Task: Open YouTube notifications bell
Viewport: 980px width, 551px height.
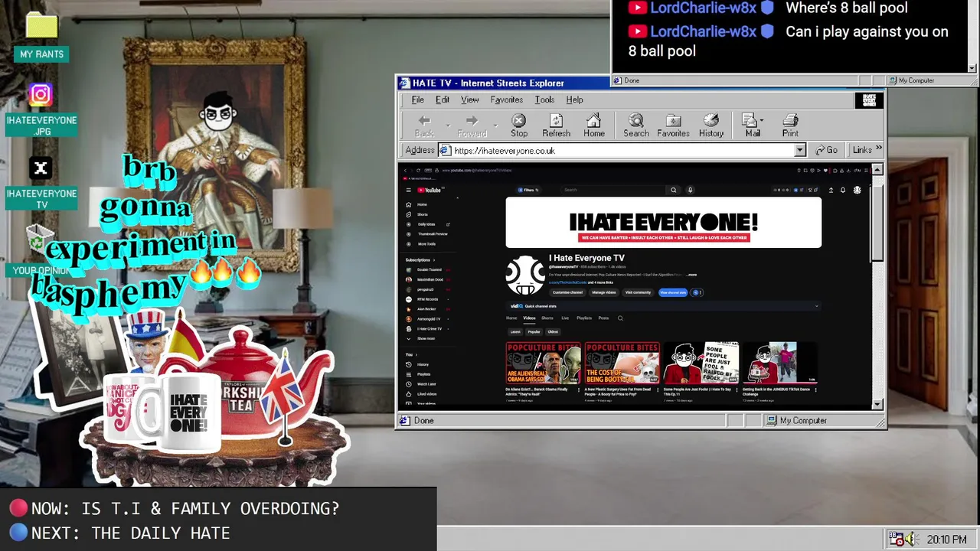Action: coord(843,190)
